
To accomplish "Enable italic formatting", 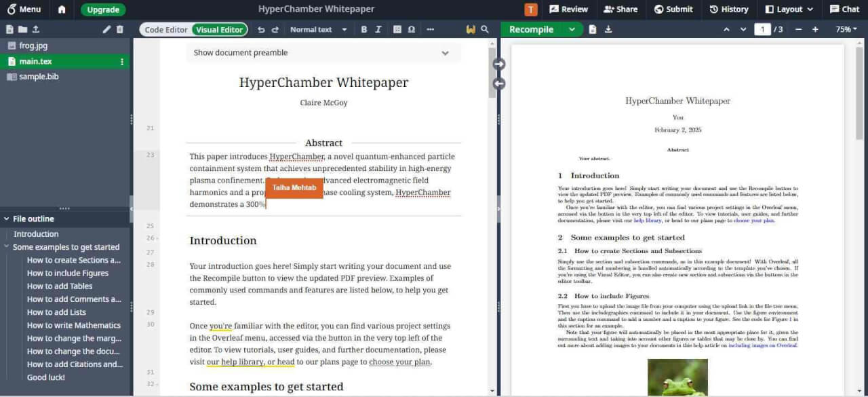I will (x=379, y=29).
